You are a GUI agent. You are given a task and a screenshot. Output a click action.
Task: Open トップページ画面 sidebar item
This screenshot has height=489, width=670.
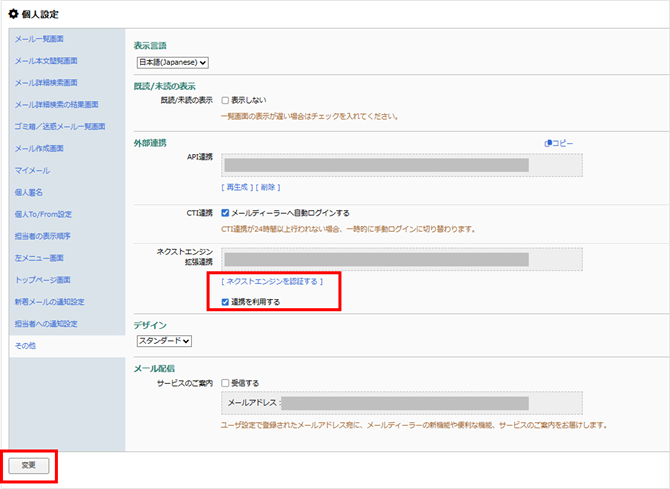[43, 280]
